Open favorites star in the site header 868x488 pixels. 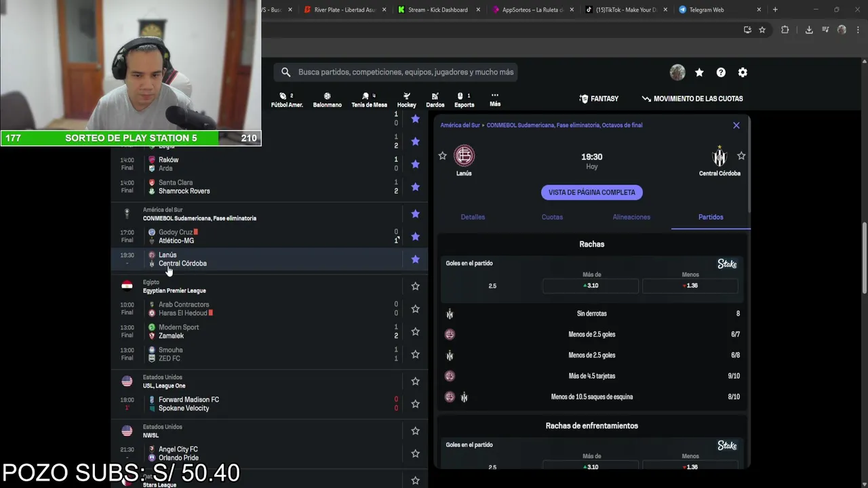(x=699, y=72)
